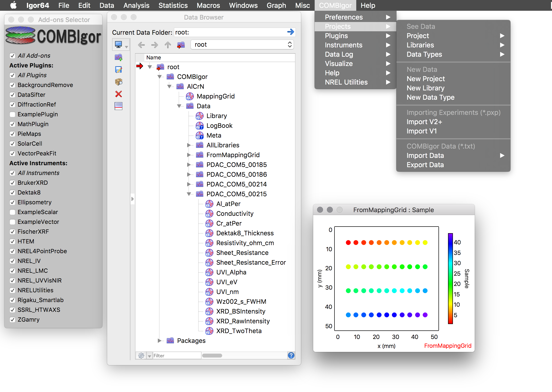Toggle the All Add-ons checkbox
Image resolution: width=552 pixels, height=392 pixels.
coord(13,56)
